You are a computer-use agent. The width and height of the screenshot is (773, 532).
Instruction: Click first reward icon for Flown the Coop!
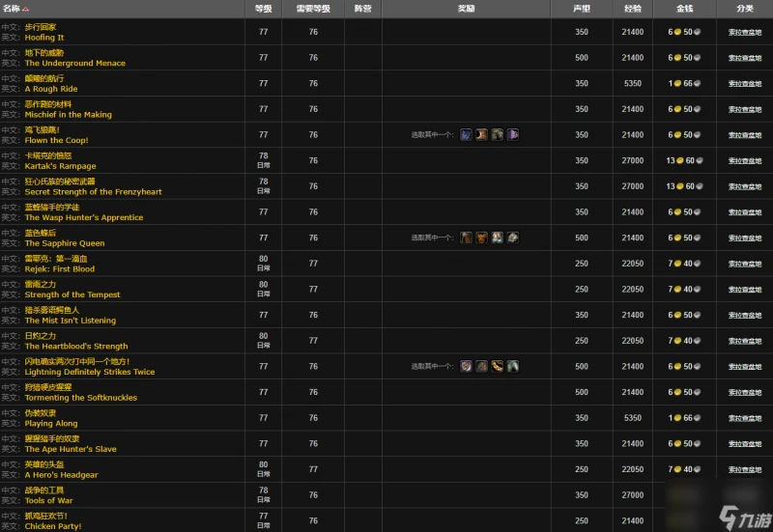pyautogui.click(x=467, y=135)
